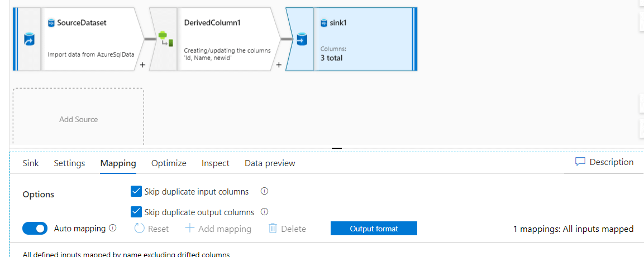This screenshot has width=644, height=257.
Task: Click the Delete trash icon
Action: point(273,229)
